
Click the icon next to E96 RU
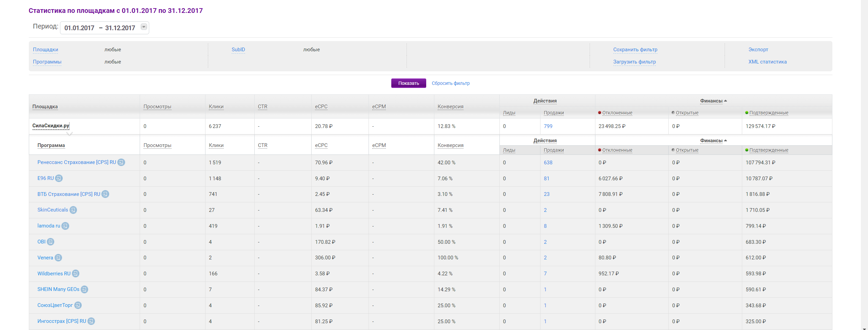click(59, 178)
